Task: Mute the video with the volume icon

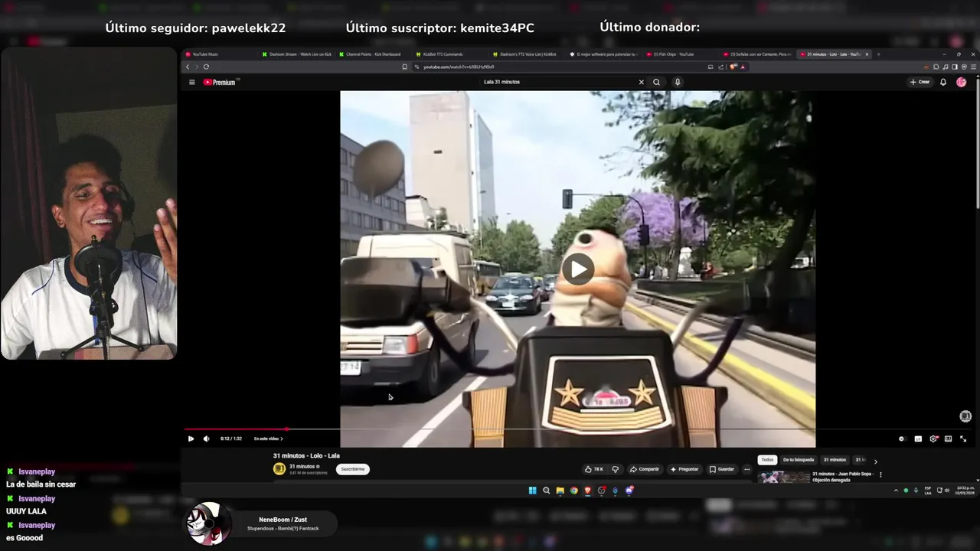Action: 206,439
